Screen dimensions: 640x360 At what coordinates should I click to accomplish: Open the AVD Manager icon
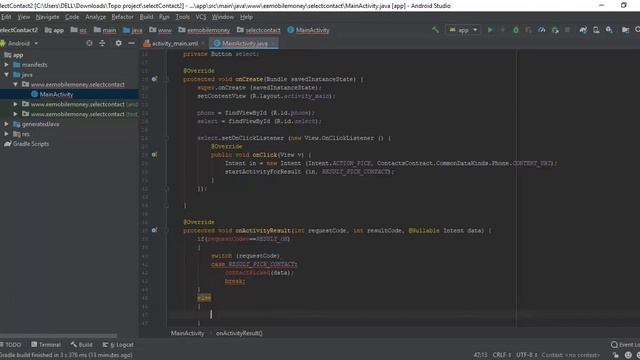point(596,30)
